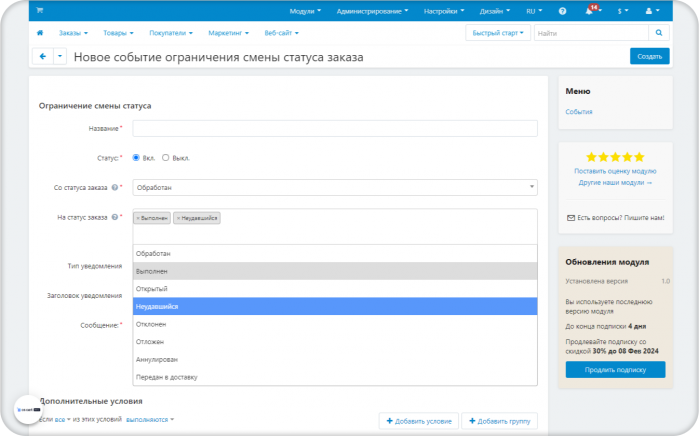Open the События menu link
Screen dimensions: 700x436
(x=579, y=112)
